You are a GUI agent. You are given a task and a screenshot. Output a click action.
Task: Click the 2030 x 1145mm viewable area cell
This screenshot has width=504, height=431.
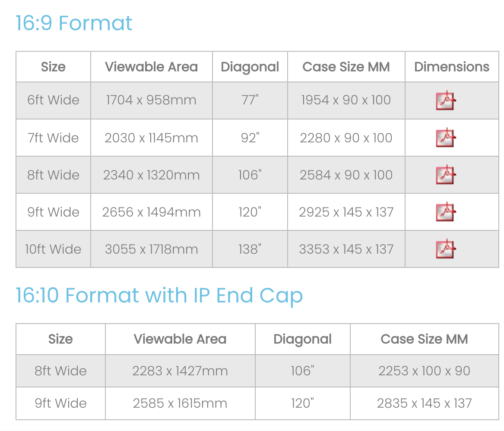151,138
